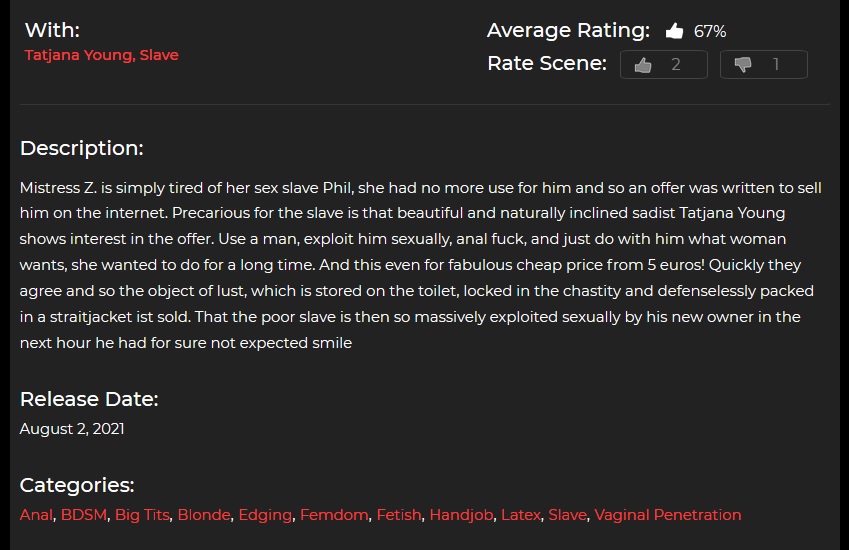Open the Big Tits category link
849x550 pixels.
(x=142, y=515)
